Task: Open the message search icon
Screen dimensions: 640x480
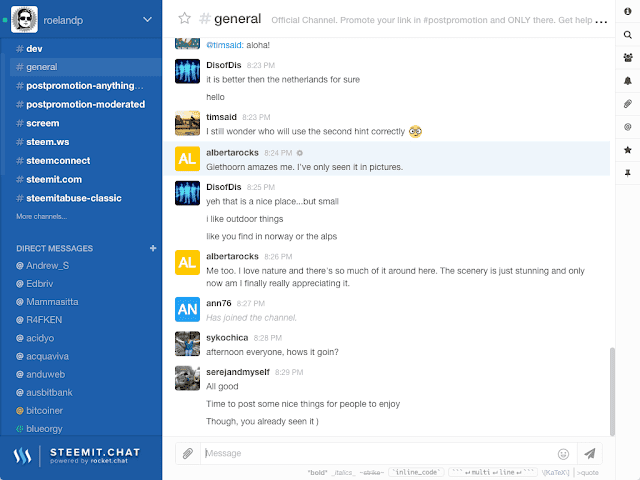Action: coord(628,35)
